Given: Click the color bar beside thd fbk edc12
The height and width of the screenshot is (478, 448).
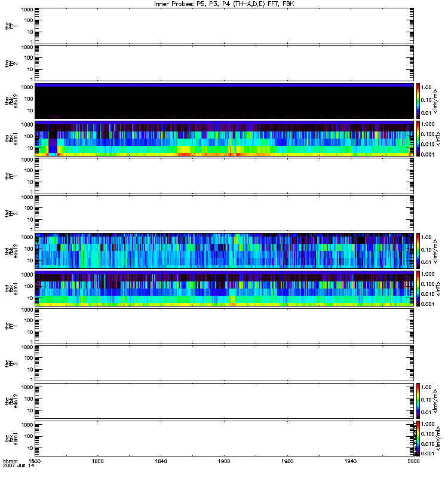Looking at the screenshot, I should (x=418, y=251).
